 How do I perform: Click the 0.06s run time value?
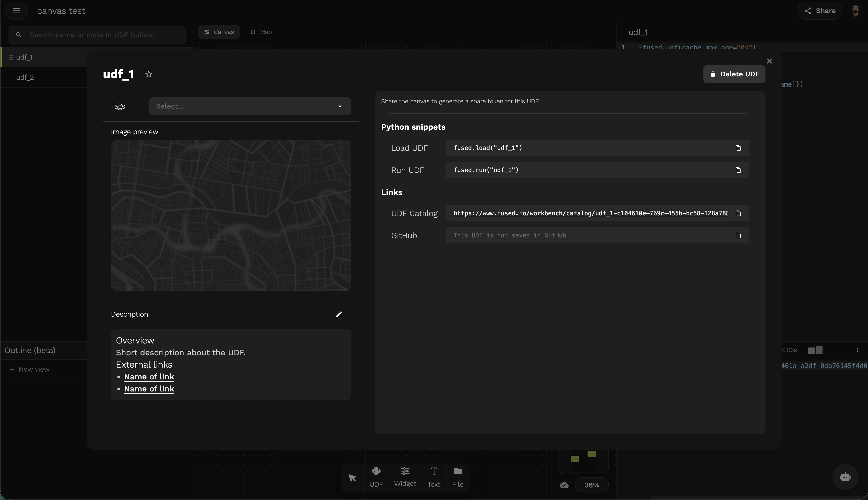(789, 350)
